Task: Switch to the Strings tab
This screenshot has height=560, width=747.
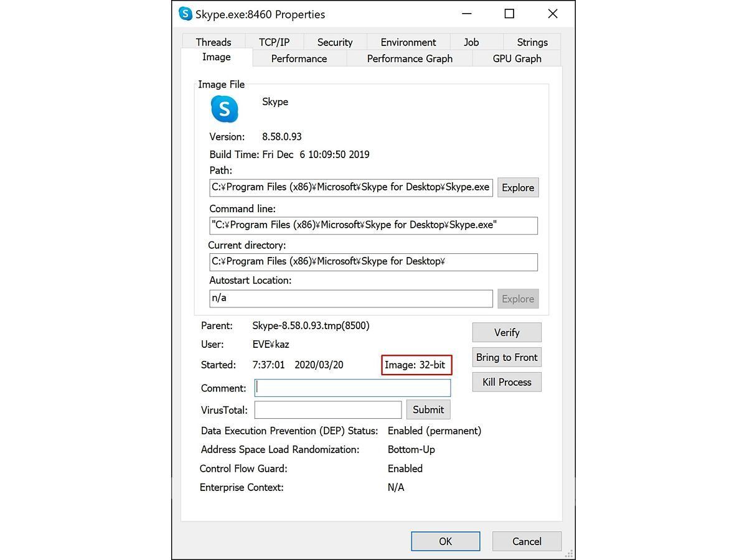Action: [x=532, y=42]
